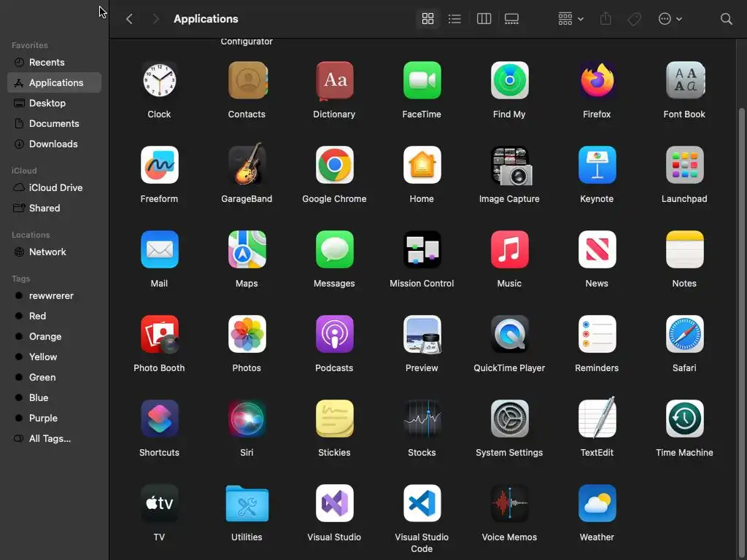
Task: Select the Visual Studio Code icon
Action: tap(422, 503)
